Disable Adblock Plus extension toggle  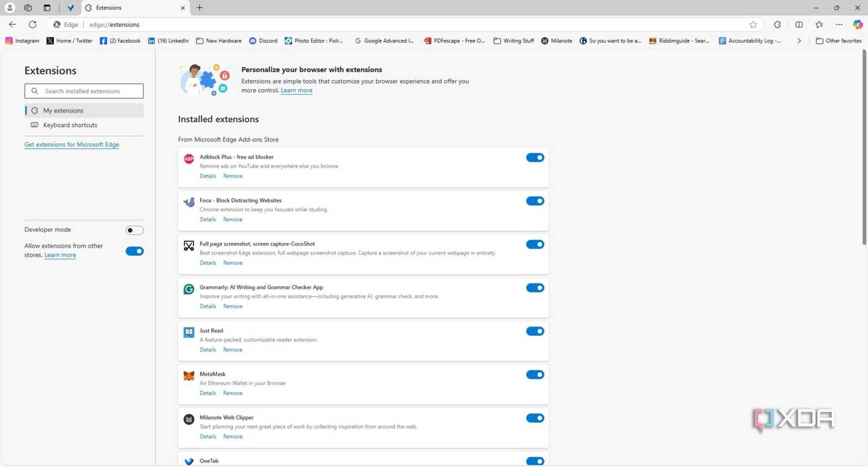pyautogui.click(x=535, y=157)
